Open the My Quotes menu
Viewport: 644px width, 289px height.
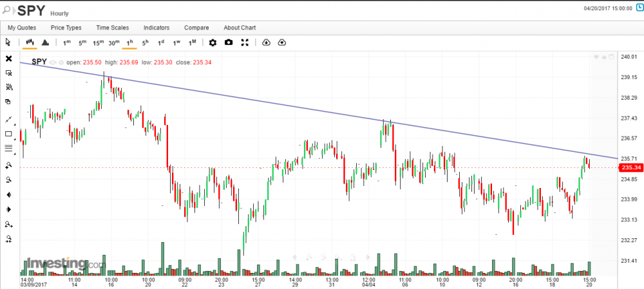pyautogui.click(x=22, y=28)
